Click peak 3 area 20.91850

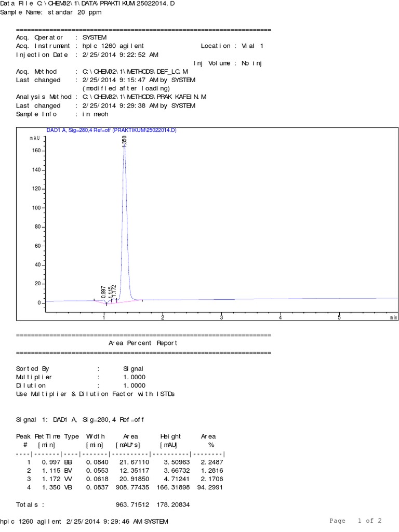pos(134,479)
